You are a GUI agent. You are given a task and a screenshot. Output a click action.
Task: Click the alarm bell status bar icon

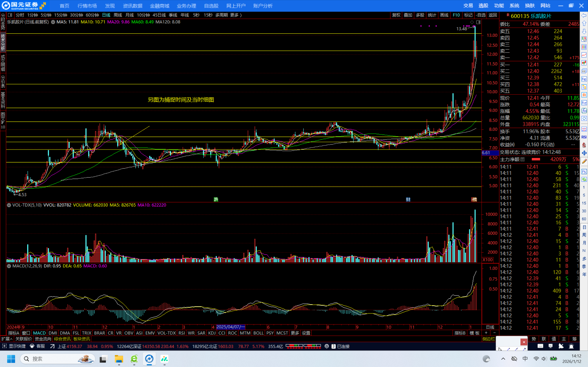pyautogui.click(x=571, y=346)
